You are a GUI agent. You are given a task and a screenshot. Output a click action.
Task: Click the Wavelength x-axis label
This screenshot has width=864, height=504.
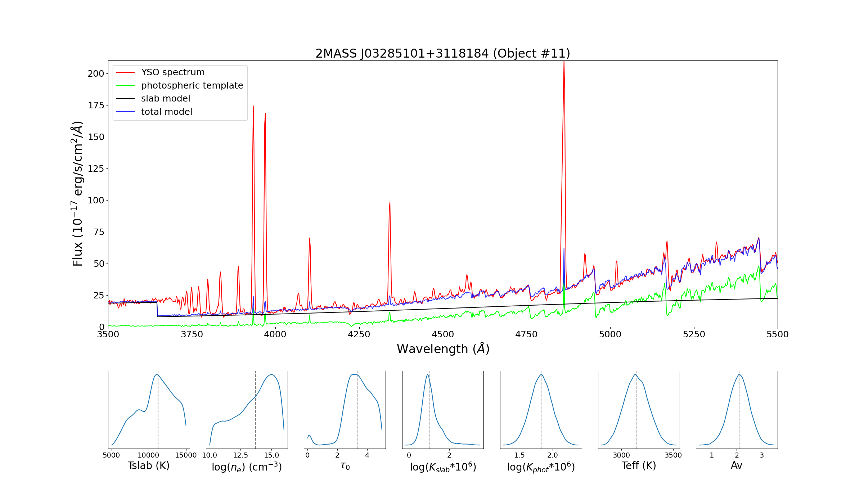(443, 349)
